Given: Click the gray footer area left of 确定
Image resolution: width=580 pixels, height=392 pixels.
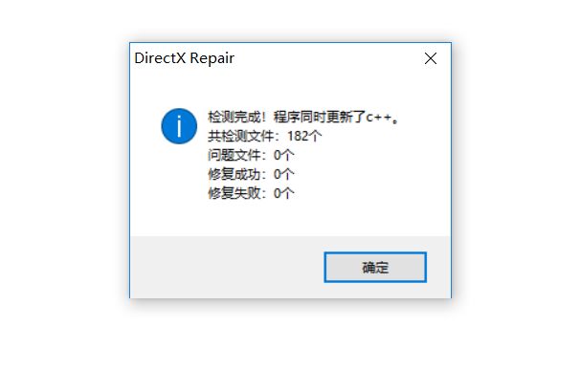Looking at the screenshot, I should point(226,267).
